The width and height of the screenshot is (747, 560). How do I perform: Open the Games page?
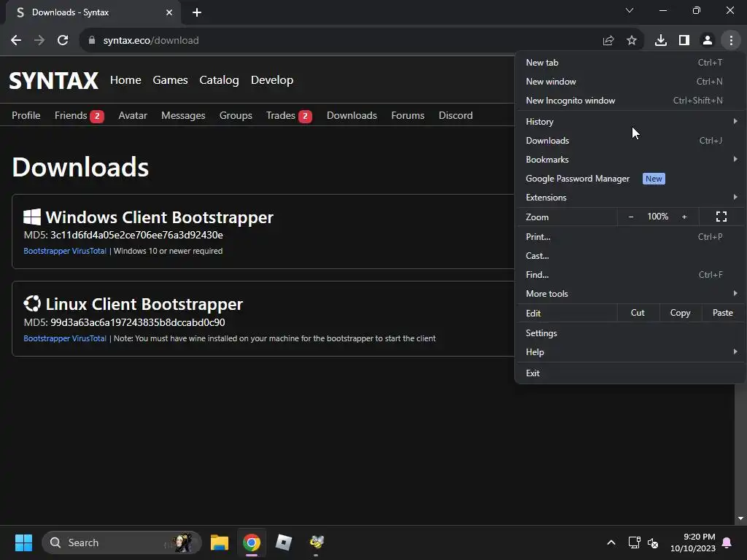pyautogui.click(x=170, y=80)
